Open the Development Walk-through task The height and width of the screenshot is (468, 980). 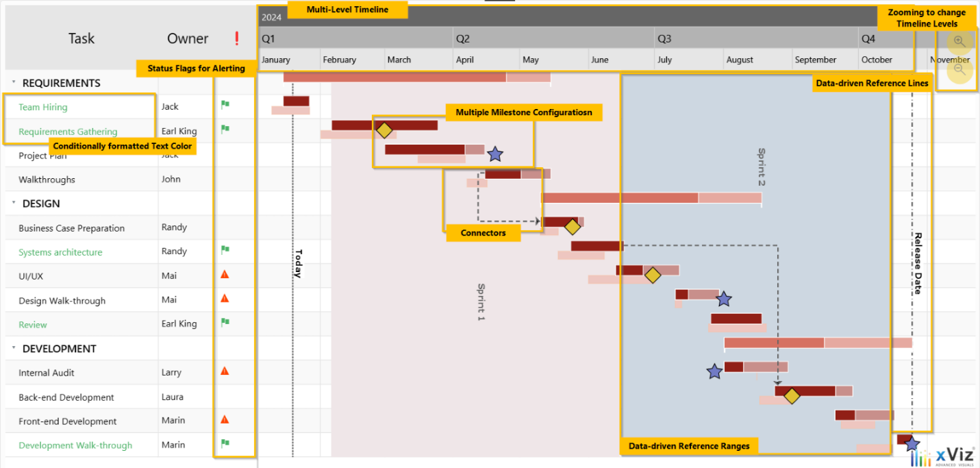(x=75, y=445)
